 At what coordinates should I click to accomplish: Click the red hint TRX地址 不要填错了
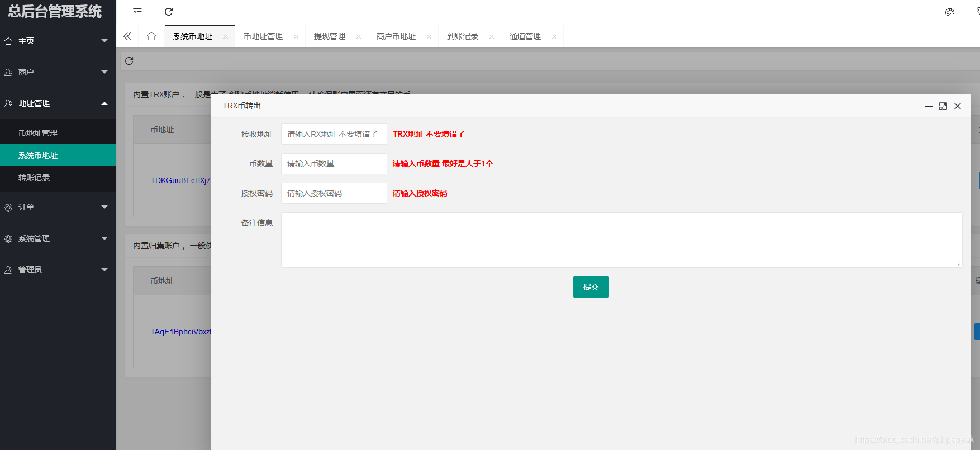[x=429, y=134]
